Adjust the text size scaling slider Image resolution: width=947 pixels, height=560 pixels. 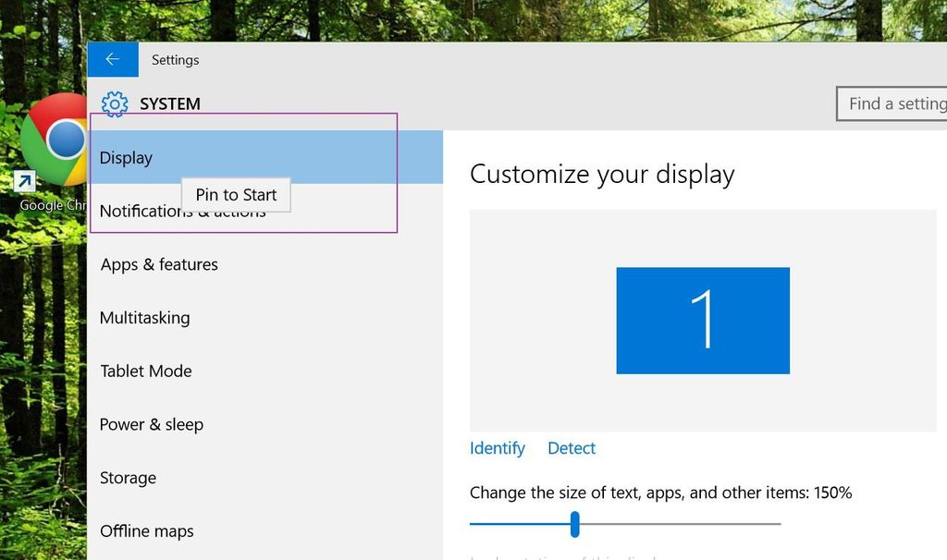[574, 524]
